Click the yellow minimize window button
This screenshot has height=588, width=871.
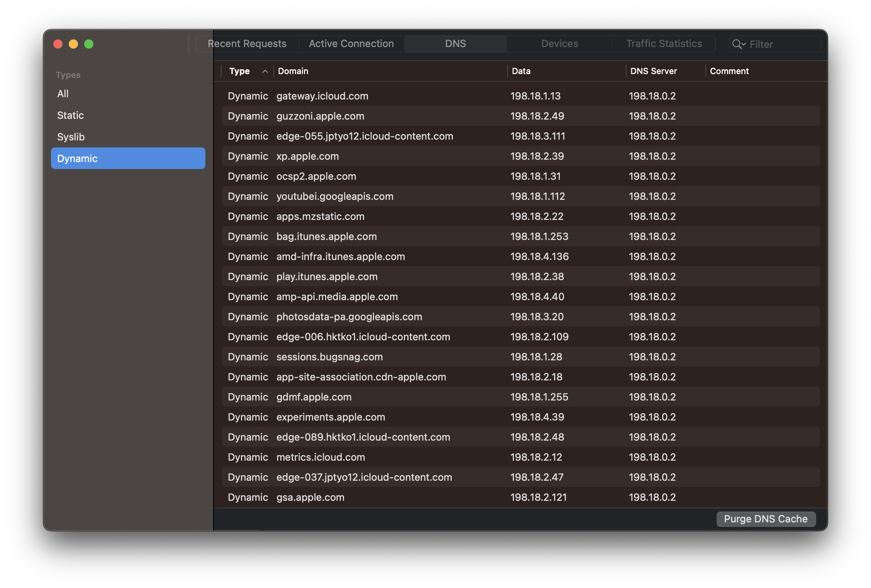click(73, 44)
